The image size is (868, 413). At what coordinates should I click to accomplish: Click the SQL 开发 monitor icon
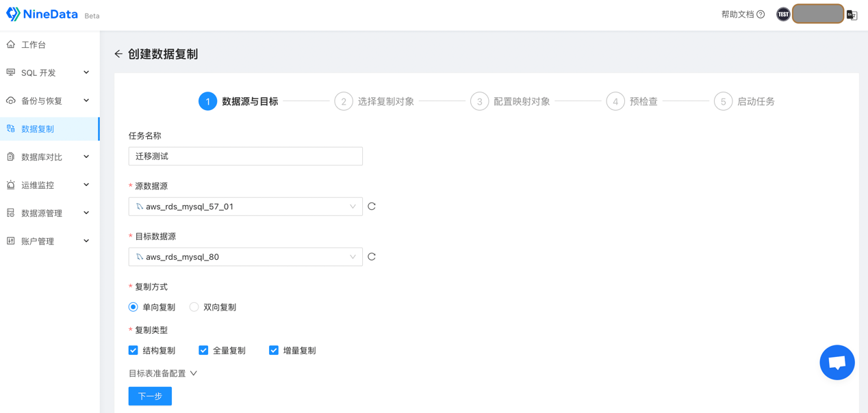click(x=11, y=72)
